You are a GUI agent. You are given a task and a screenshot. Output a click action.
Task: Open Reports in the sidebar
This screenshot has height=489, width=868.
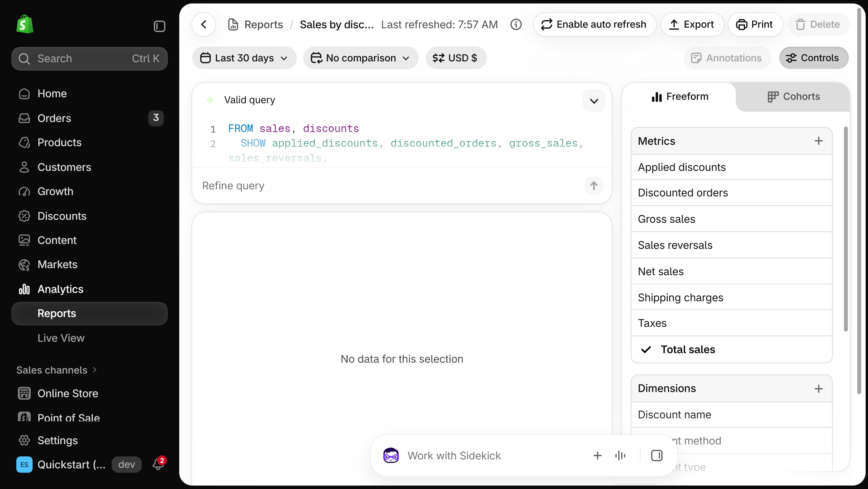[89, 314]
